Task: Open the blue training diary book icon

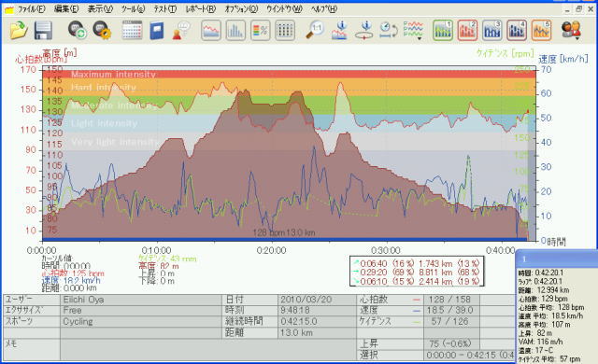Action: (x=157, y=31)
